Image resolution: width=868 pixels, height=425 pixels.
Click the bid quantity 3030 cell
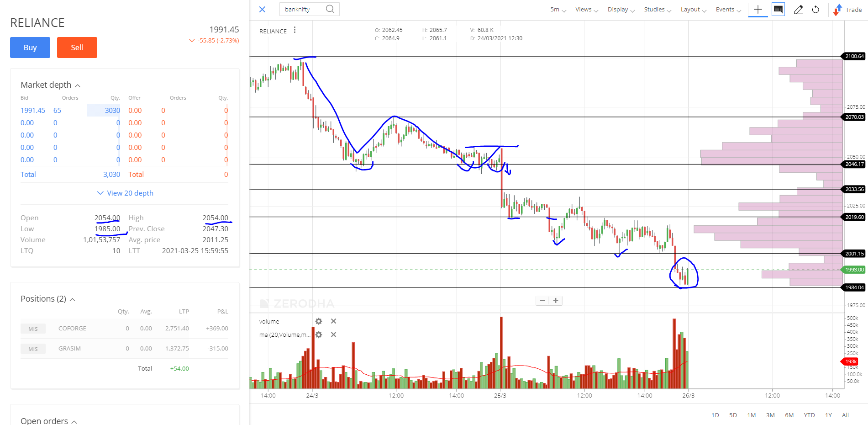pyautogui.click(x=104, y=111)
